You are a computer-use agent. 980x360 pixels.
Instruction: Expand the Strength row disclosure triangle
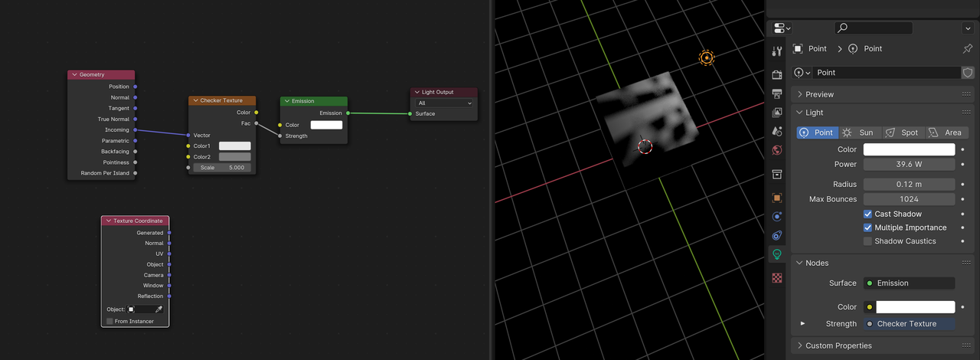pyautogui.click(x=803, y=323)
